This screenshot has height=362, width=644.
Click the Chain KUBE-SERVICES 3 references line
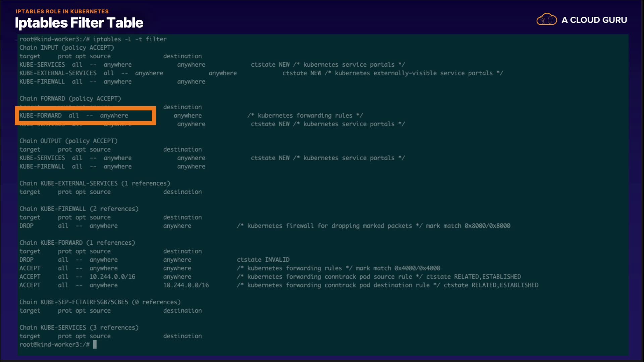click(79, 327)
